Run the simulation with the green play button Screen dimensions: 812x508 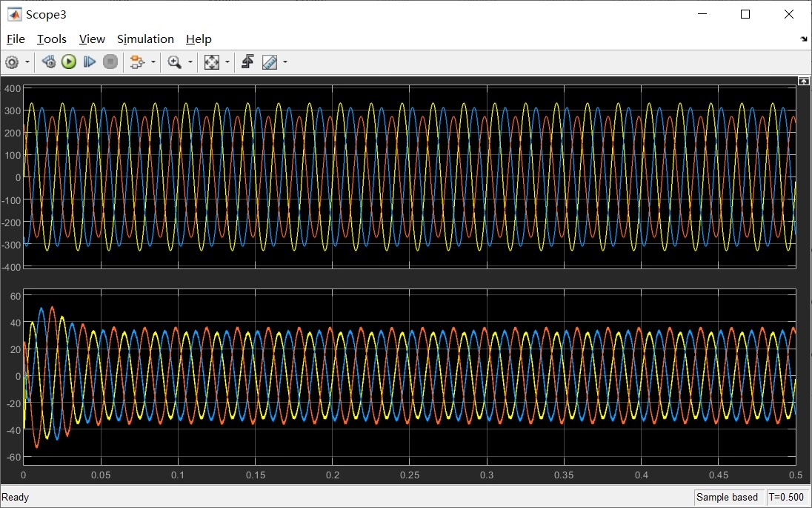pos(69,62)
